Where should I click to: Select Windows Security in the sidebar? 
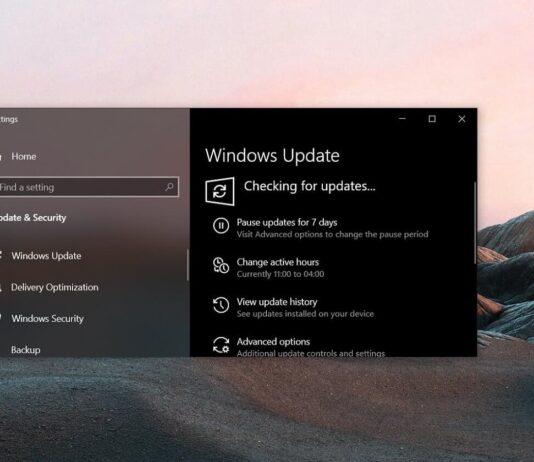47,318
